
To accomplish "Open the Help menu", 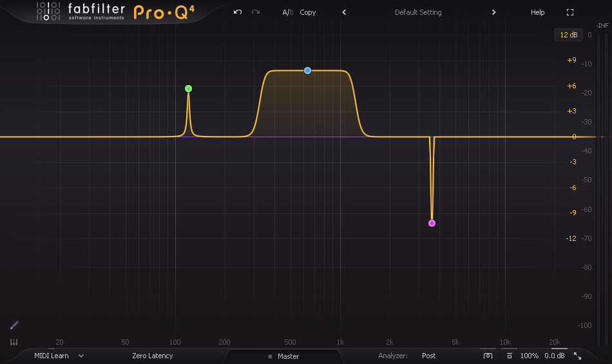I will (537, 12).
